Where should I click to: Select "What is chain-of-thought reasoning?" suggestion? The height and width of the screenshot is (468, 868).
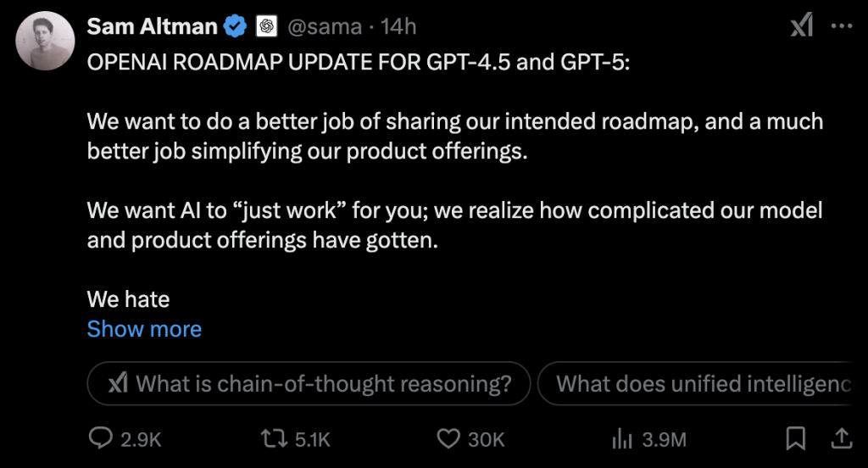point(309,384)
